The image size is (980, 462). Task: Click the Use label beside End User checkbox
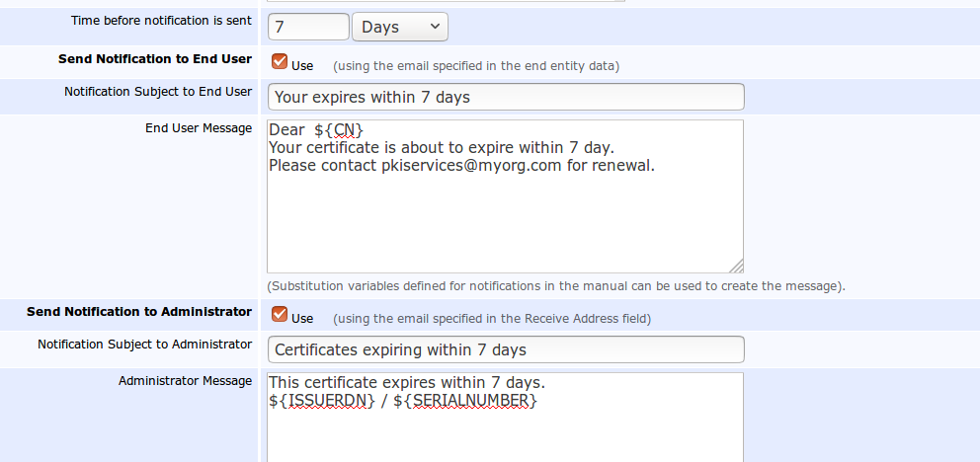302,66
